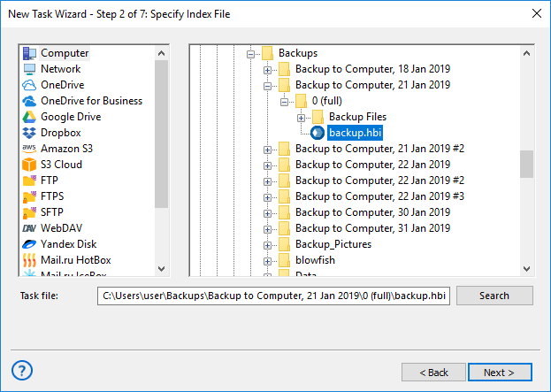Select the OneDrive for Business icon
The width and height of the screenshot is (551, 392).
29,101
